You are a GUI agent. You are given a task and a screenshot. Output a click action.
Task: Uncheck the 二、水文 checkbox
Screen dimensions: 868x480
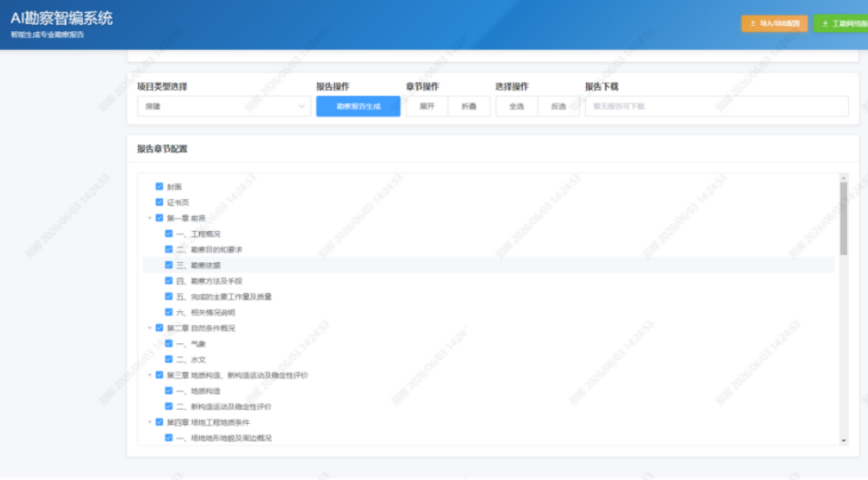tap(169, 359)
